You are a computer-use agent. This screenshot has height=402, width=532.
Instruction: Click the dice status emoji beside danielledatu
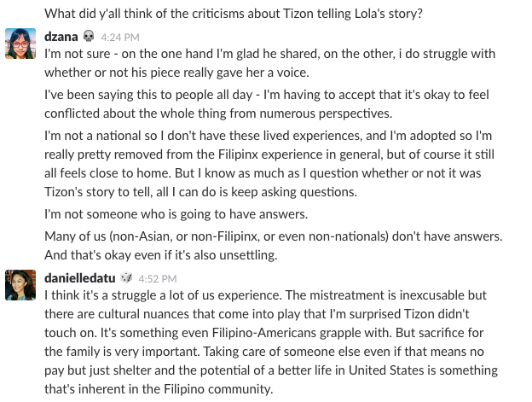pos(126,277)
